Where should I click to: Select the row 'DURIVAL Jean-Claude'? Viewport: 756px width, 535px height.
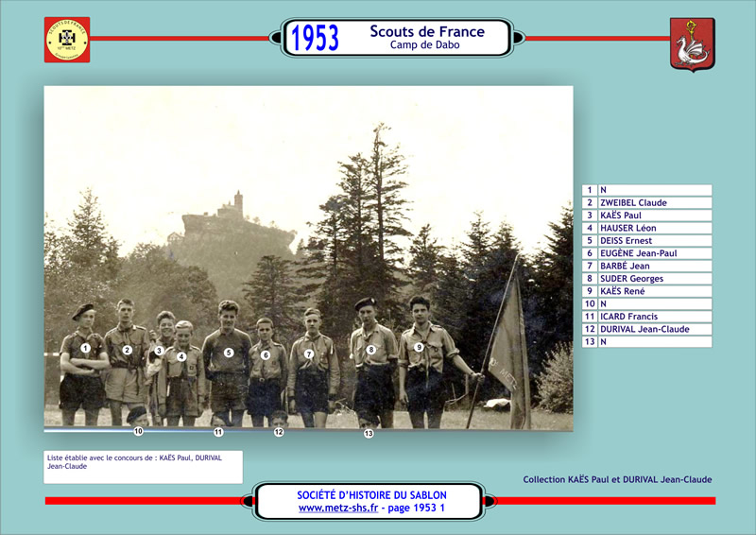(x=647, y=329)
